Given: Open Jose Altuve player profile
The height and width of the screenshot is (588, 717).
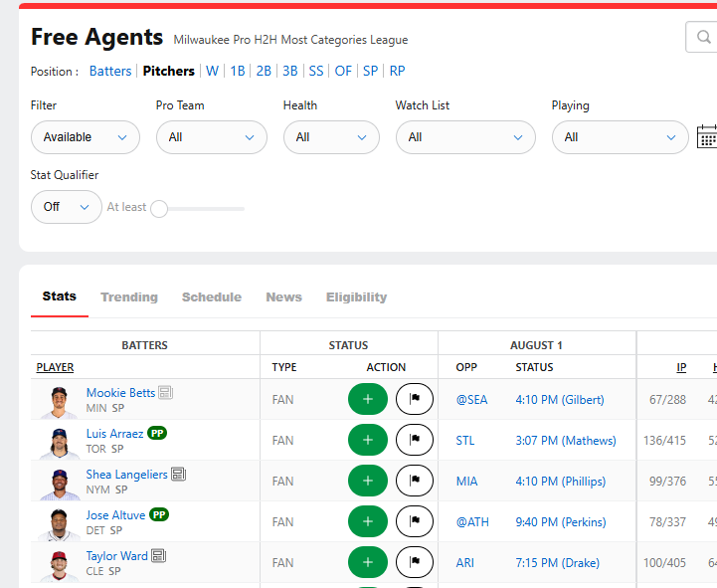Looking at the screenshot, I should pos(115,514).
